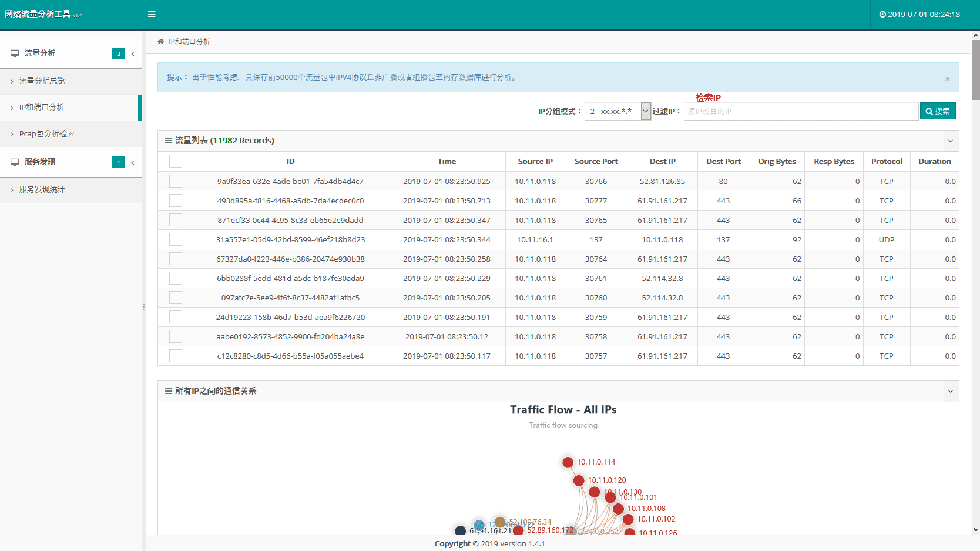Open Pcap包分析检索 in sidebar
The width and height of the screenshot is (980, 551).
click(46, 134)
